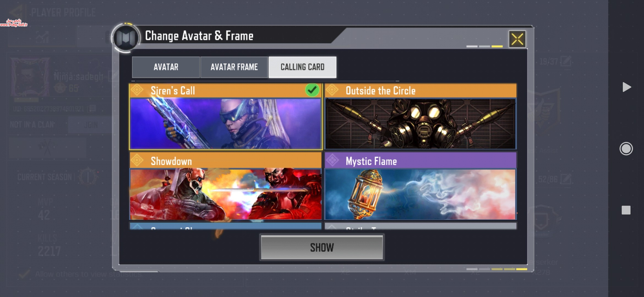Viewport: 644px width, 297px height.
Task: Click the green checkmark on Siren's Call
Action: click(x=312, y=90)
